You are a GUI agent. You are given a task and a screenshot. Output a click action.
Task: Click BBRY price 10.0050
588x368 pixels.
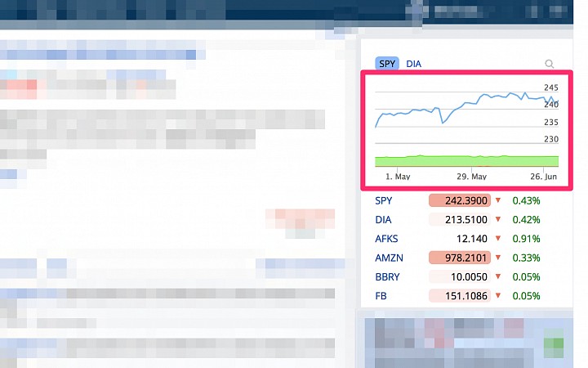pos(460,277)
